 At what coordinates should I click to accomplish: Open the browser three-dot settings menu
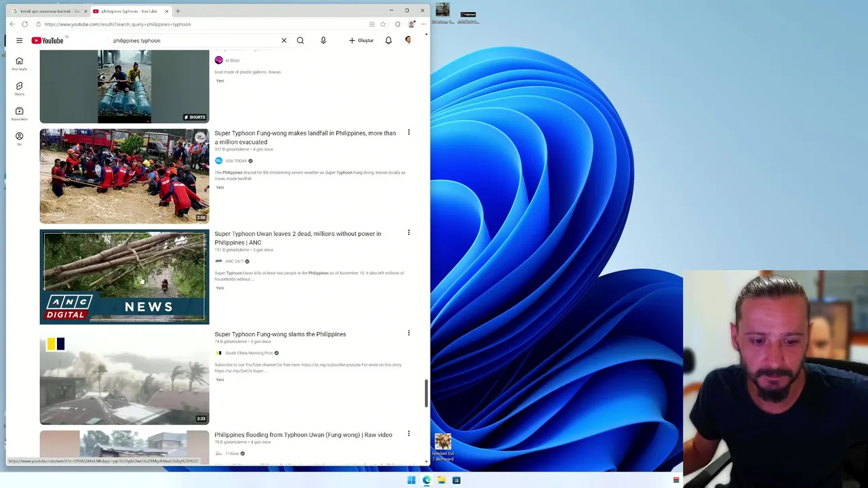(424, 24)
